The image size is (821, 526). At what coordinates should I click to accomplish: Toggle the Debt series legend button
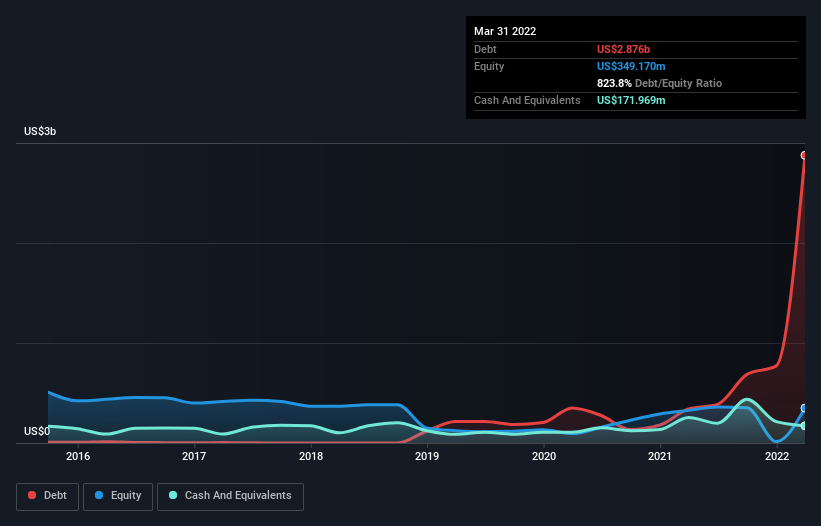click(x=47, y=496)
